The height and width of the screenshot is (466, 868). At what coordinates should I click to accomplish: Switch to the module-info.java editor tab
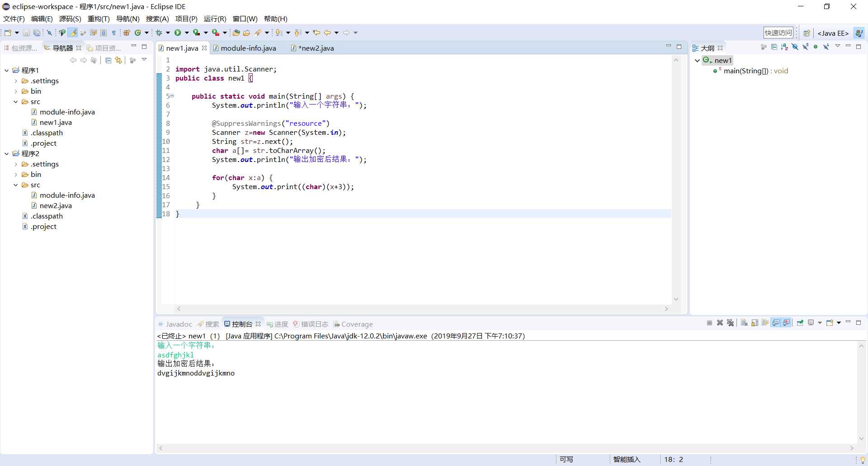tap(245, 48)
